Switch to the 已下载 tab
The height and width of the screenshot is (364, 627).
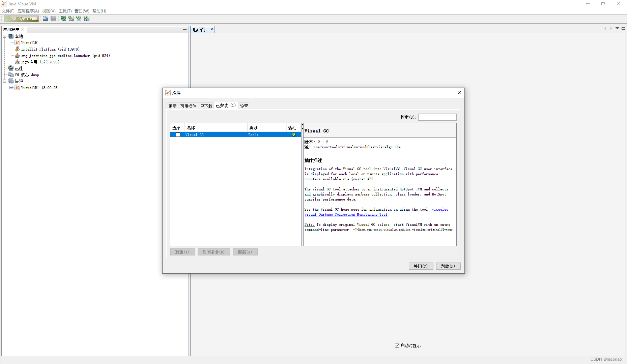click(206, 106)
